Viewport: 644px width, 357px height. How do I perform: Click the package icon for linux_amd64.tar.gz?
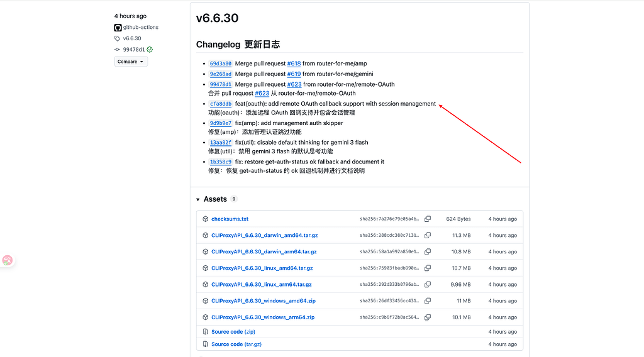click(x=206, y=268)
